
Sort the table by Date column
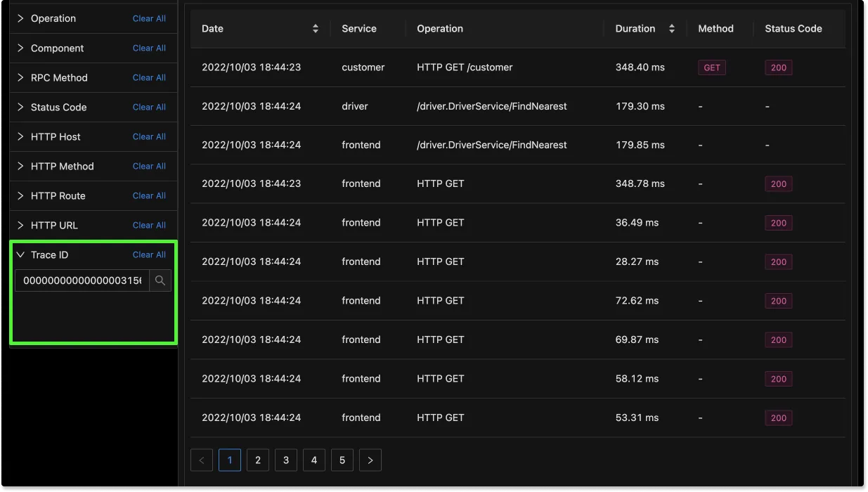pyautogui.click(x=316, y=29)
